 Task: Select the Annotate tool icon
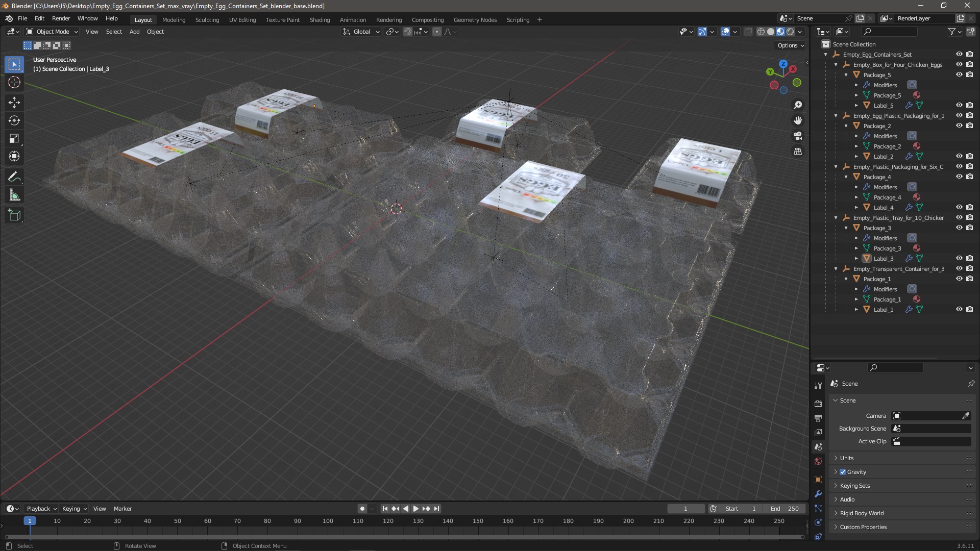[x=14, y=176]
